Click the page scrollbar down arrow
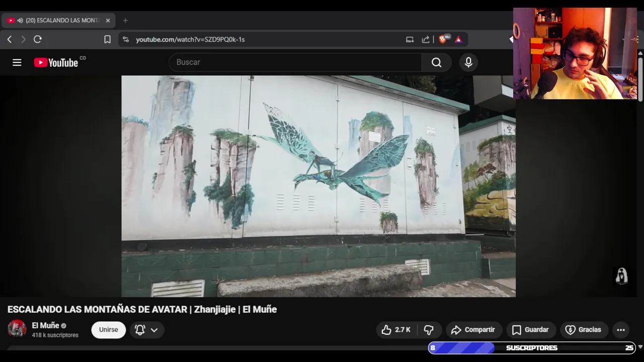The image size is (644, 362). [640, 347]
